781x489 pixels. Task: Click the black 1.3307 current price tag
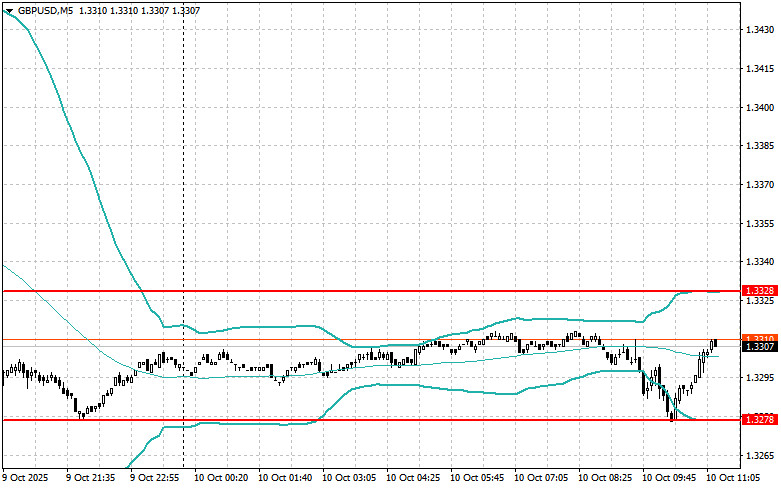click(x=760, y=347)
